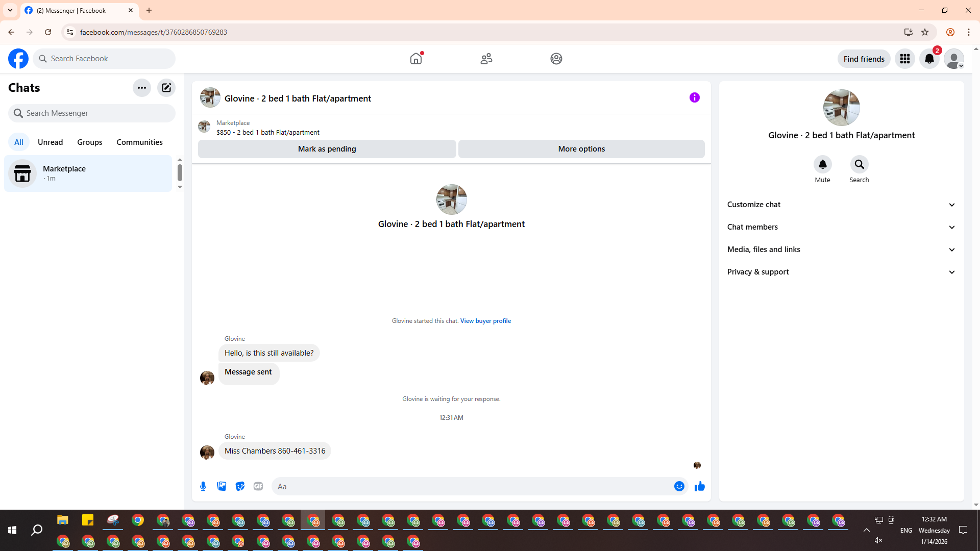Send a thumbs up like

point(699,486)
